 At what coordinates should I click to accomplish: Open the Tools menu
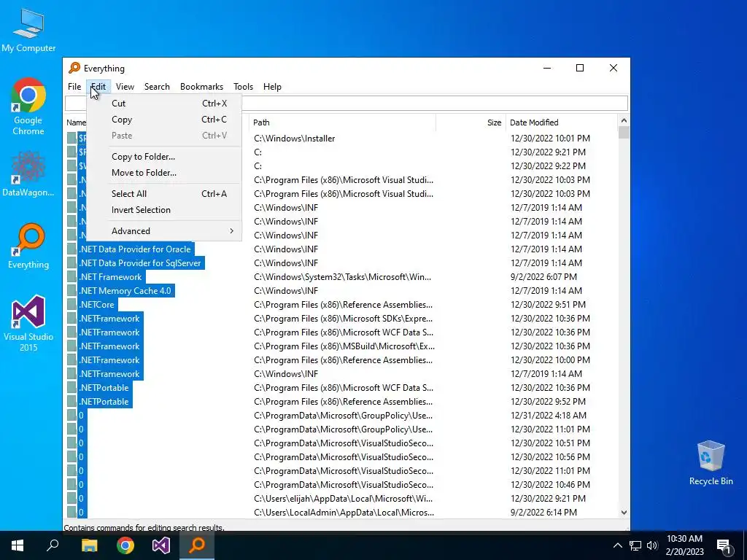[x=243, y=87]
